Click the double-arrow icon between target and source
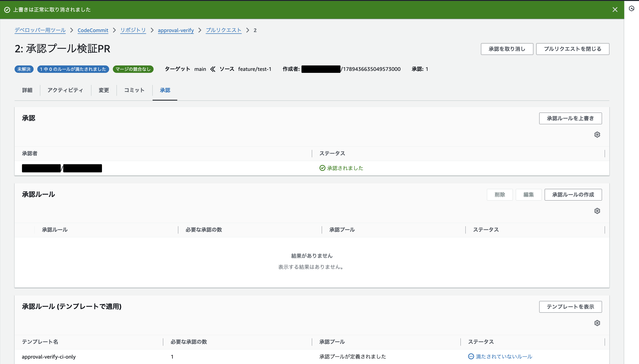This screenshot has width=639, height=364. (x=213, y=69)
